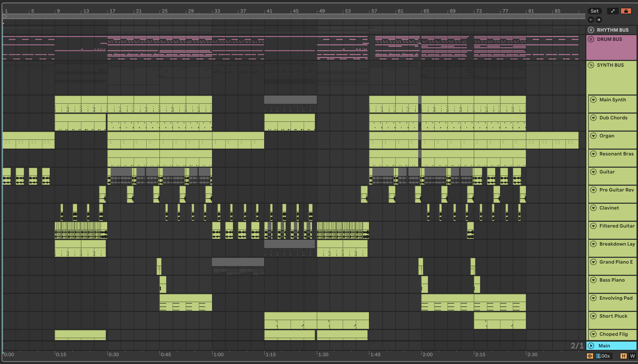The width and height of the screenshot is (638, 364).
Task: Toggle the waveform vertical zoom icon
Action: 590,356
